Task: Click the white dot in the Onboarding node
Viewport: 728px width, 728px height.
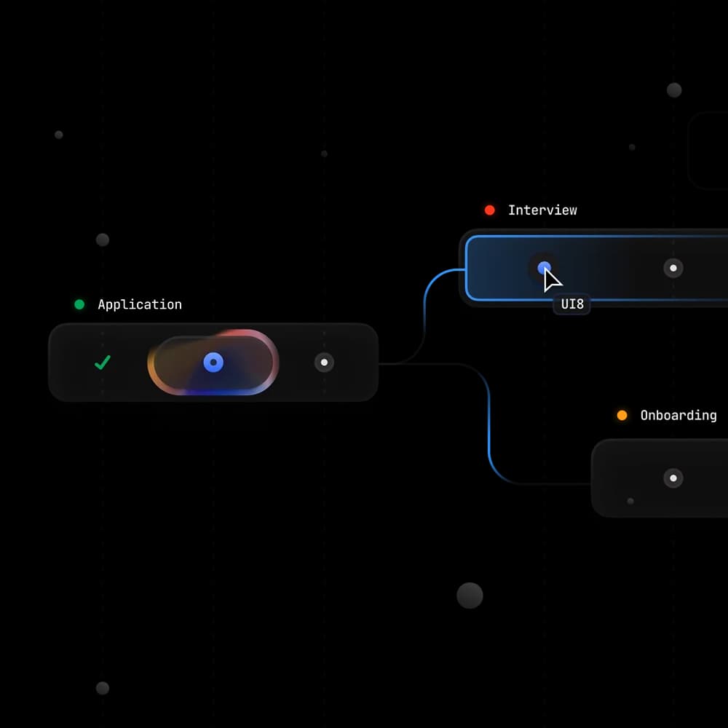Action: click(673, 478)
